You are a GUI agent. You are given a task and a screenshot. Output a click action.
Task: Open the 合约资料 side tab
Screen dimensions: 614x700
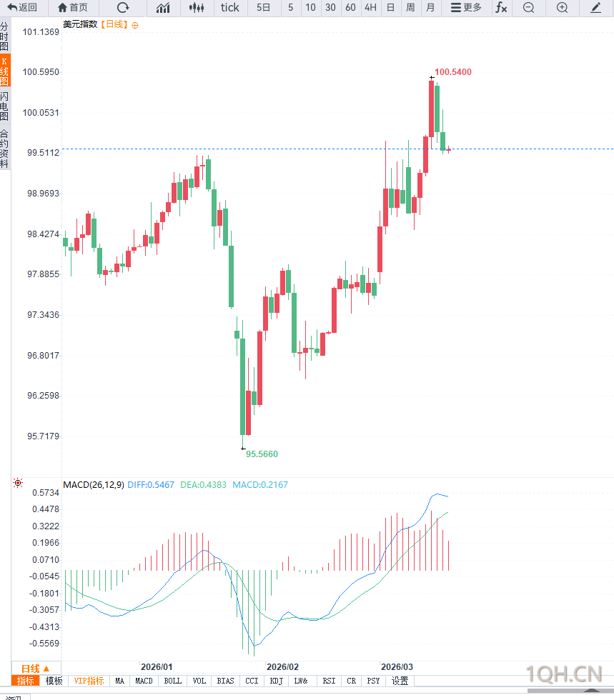pos(5,148)
